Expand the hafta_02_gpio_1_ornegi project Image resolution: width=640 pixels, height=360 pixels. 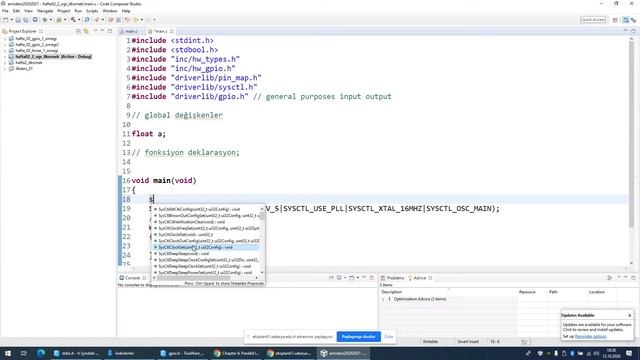(x=5, y=39)
